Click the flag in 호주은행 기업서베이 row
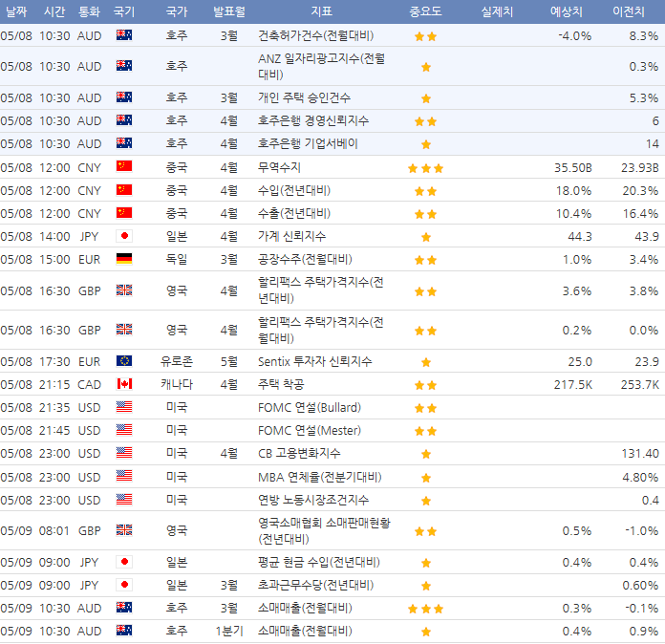Viewport: 665px width, 644px height. 124,143
